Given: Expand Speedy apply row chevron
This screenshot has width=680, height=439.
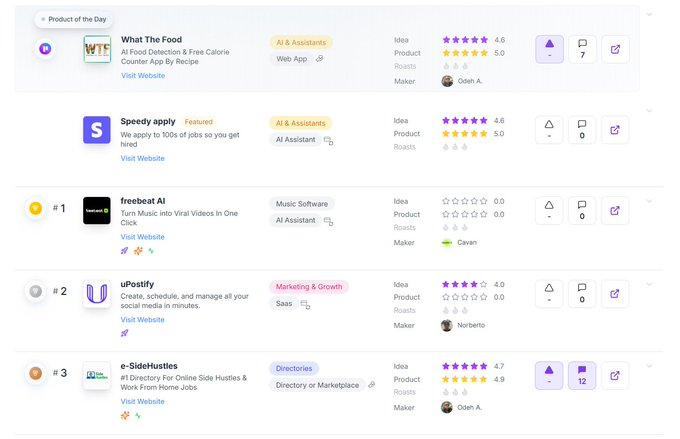Looking at the screenshot, I should [x=649, y=111].
